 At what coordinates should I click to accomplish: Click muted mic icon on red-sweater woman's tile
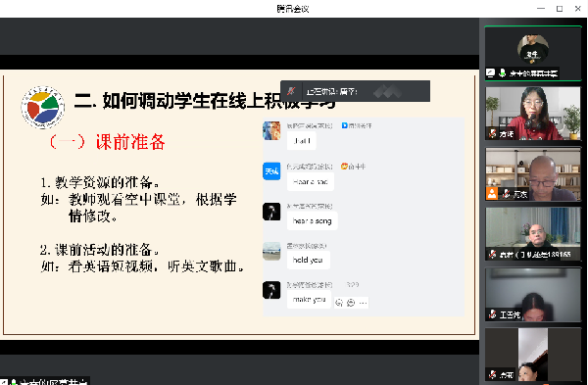pyautogui.click(x=493, y=133)
